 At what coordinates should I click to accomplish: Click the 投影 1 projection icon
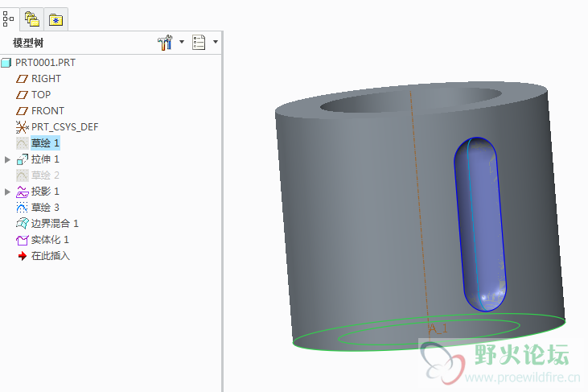[23, 192]
